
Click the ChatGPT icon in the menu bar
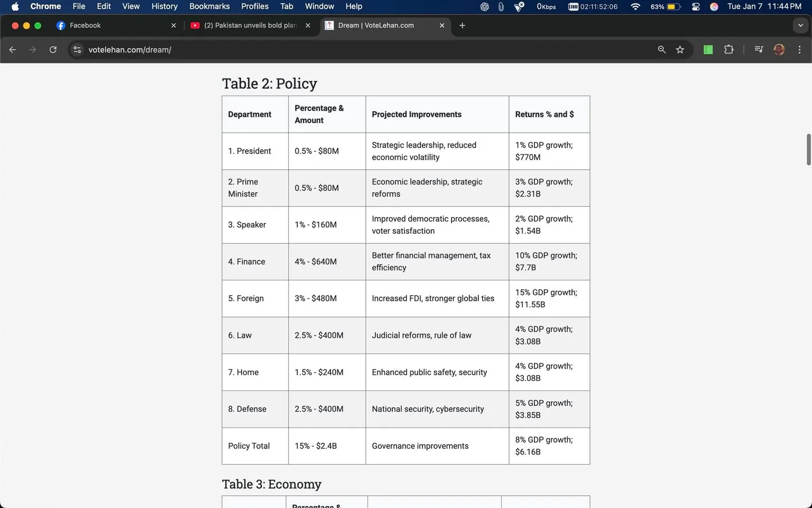click(484, 6)
